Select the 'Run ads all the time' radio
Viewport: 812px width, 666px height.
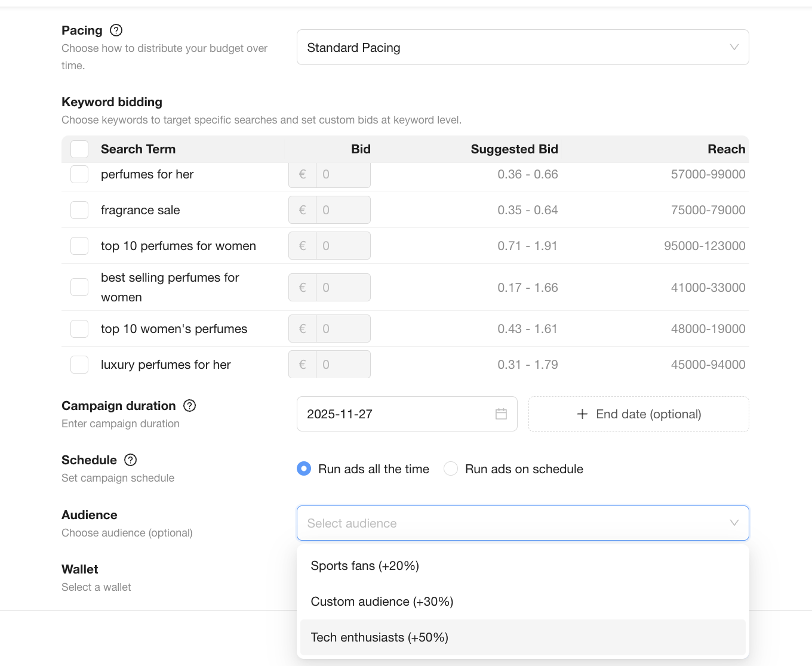(304, 469)
